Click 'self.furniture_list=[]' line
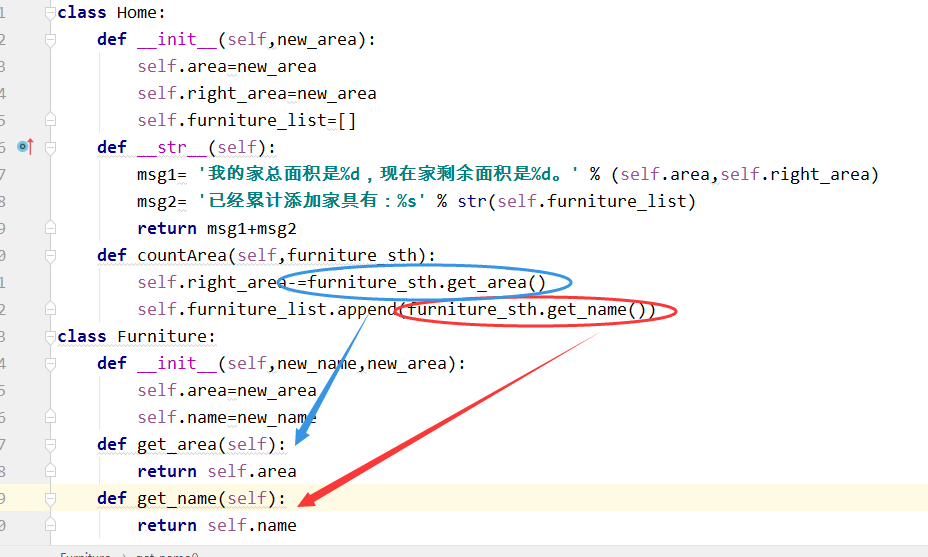The width and height of the screenshot is (928, 557). tap(247, 121)
